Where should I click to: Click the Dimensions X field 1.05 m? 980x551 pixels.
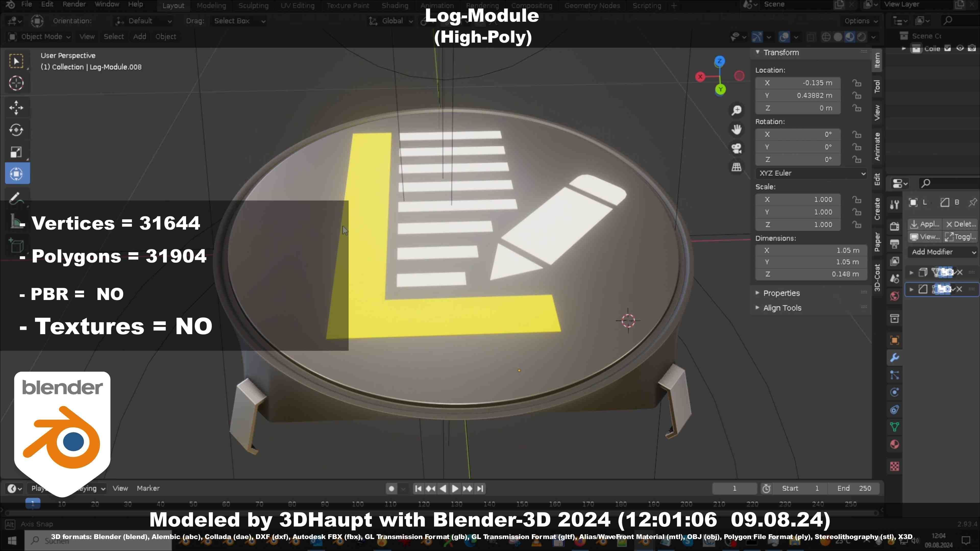[x=811, y=251]
